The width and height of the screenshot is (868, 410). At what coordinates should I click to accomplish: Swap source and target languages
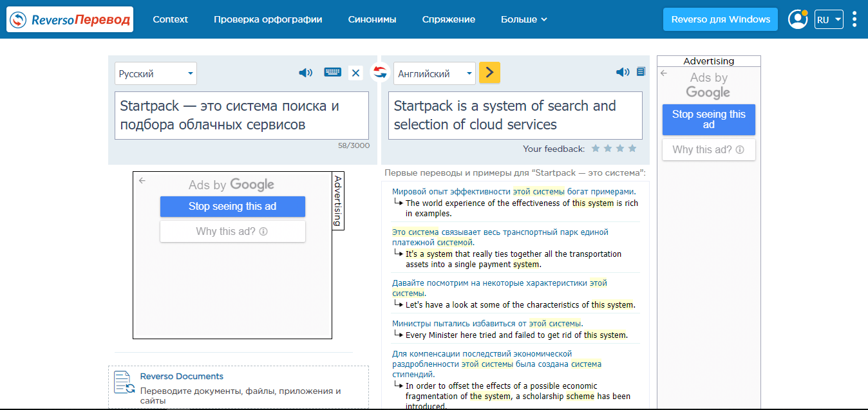380,72
